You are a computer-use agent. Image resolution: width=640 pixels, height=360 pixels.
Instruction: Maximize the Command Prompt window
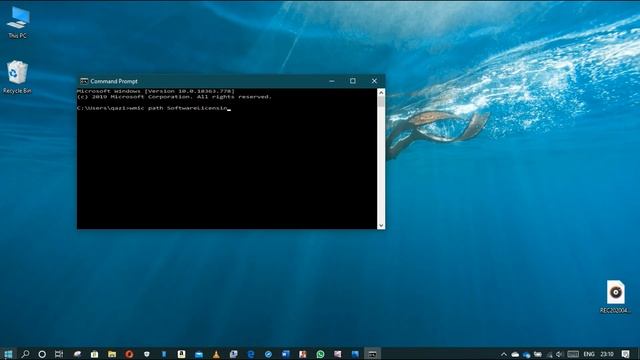click(x=353, y=81)
